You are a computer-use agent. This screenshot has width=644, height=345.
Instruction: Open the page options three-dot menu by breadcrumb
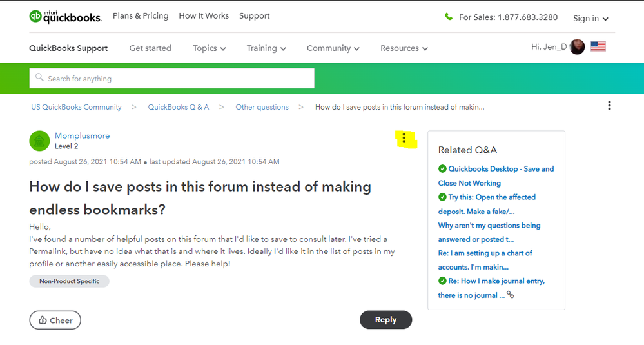tap(609, 106)
